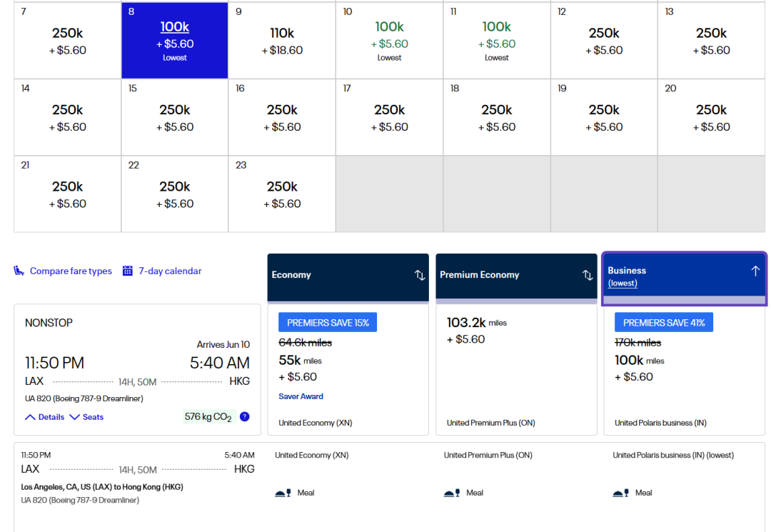Screen dimensions: 771x532
Task: Expand the Seats section for UA 820
Action: click(x=86, y=417)
